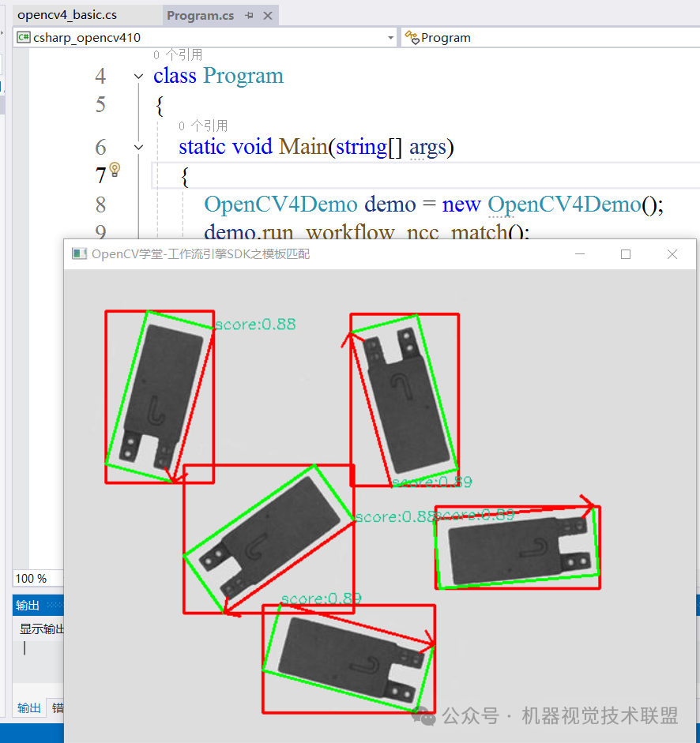Switch to the opencv4_basic.cs tab
The width and height of the screenshot is (700, 743).
[67, 15]
